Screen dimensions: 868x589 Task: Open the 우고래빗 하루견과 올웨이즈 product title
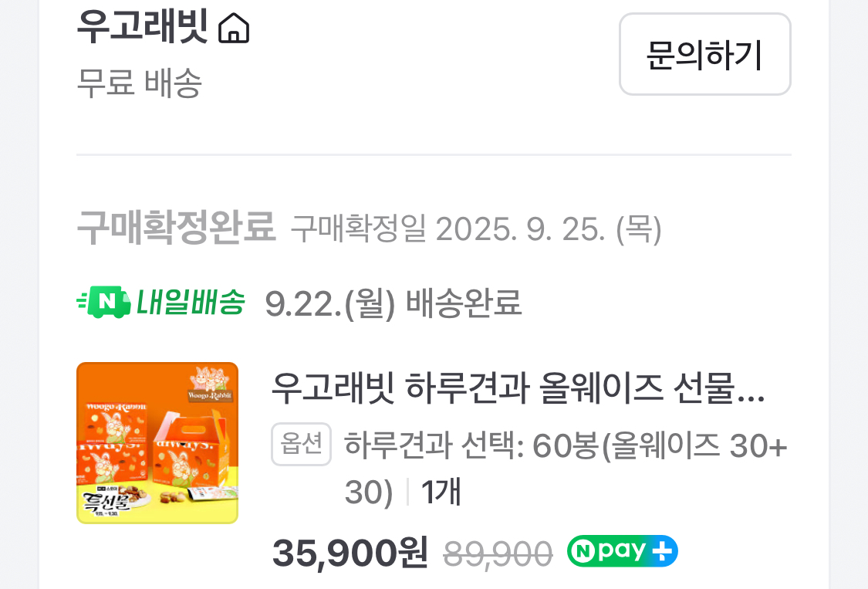pos(518,388)
